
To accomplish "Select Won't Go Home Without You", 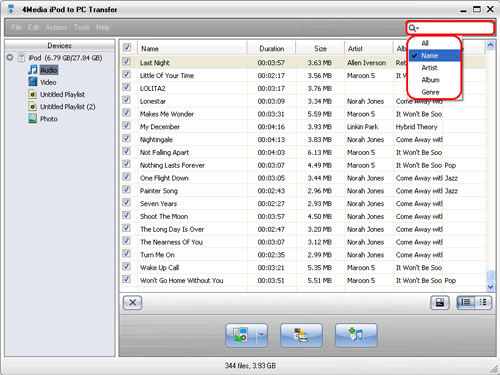I will click(x=181, y=280).
